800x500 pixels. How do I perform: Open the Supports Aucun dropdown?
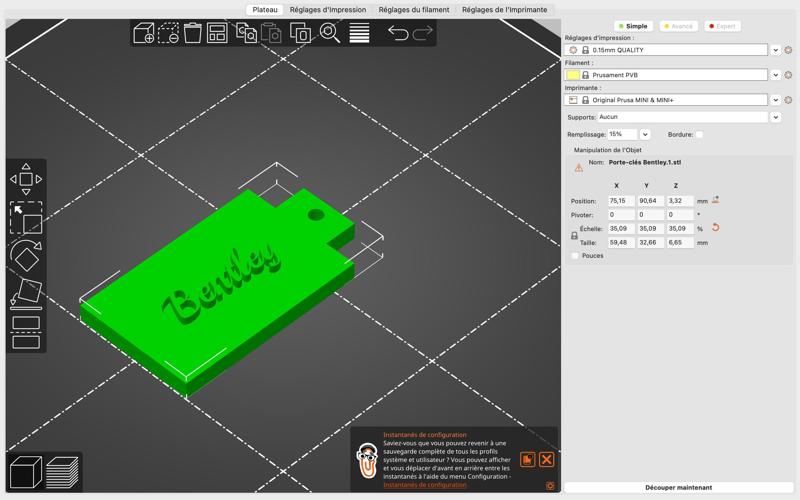[776, 117]
